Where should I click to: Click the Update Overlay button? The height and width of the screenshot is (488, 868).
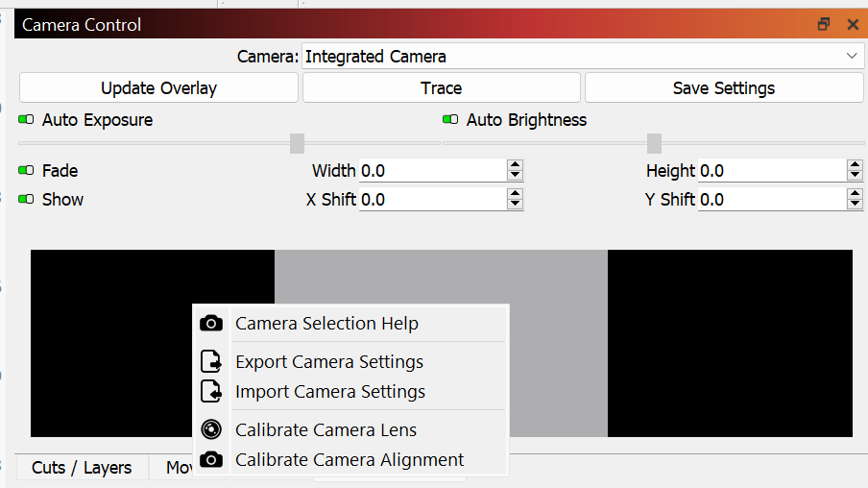click(158, 88)
